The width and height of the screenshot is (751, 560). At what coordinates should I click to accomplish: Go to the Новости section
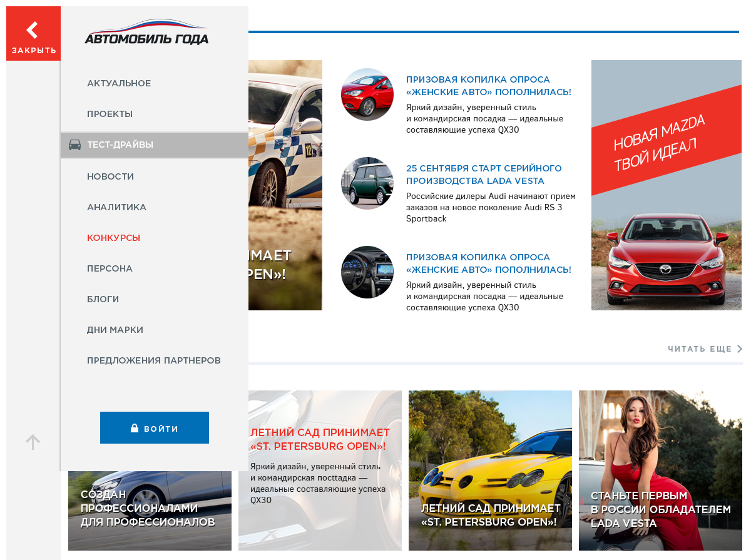click(x=111, y=177)
